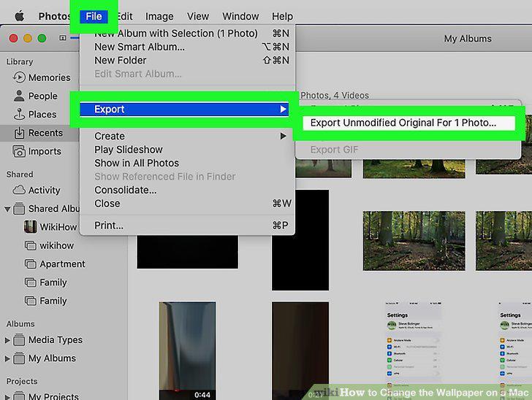Viewport: 532px width, 400px height.
Task: Open the Photos app menu
Action: (54, 16)
